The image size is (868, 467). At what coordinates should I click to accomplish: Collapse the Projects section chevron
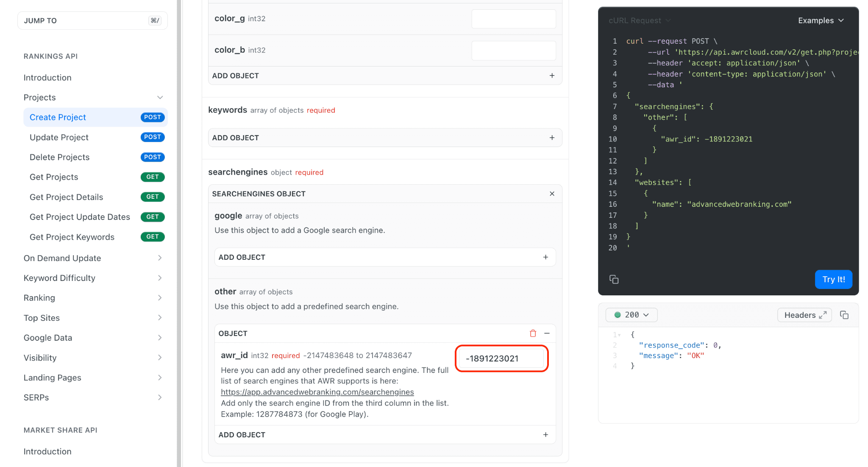[160, 97]
